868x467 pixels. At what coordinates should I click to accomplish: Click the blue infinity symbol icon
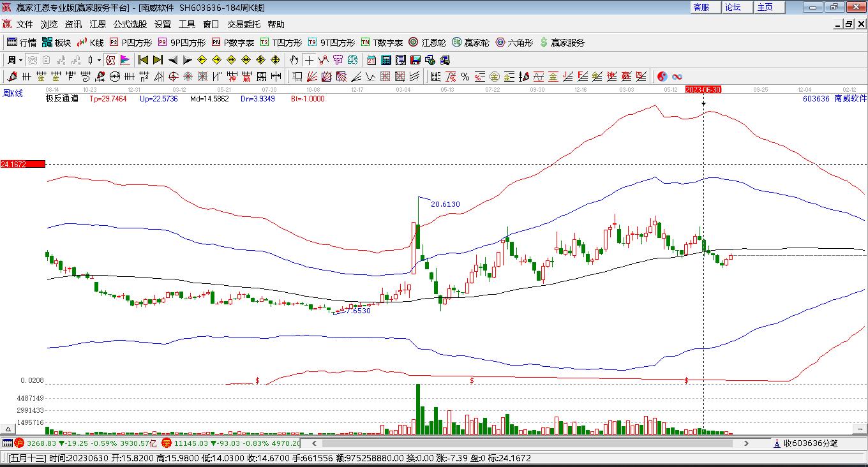click(677, 77)
